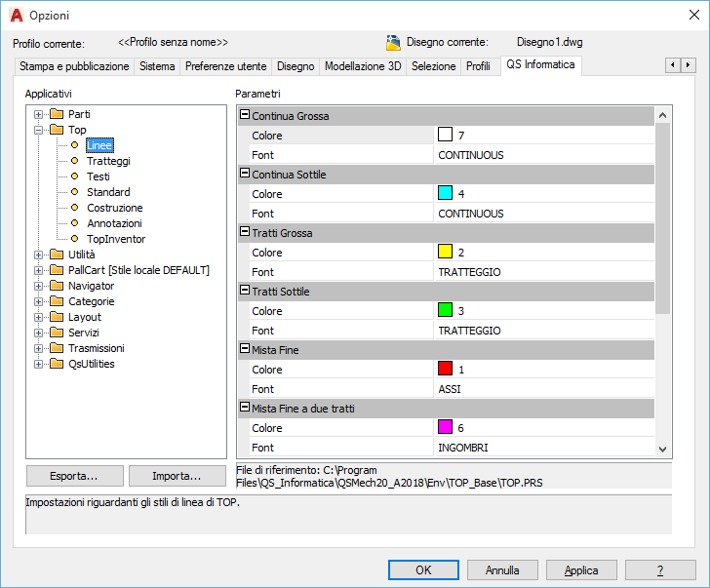Click the white color swatch number 7
Viewport: 710px width, 588px height.
pyautogui.click(x=445, y=135)
